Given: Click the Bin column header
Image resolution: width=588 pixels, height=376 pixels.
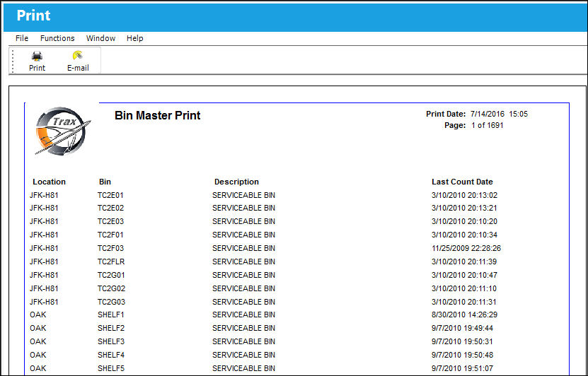Looking at the screenshot, I should [x=105, y=182].
